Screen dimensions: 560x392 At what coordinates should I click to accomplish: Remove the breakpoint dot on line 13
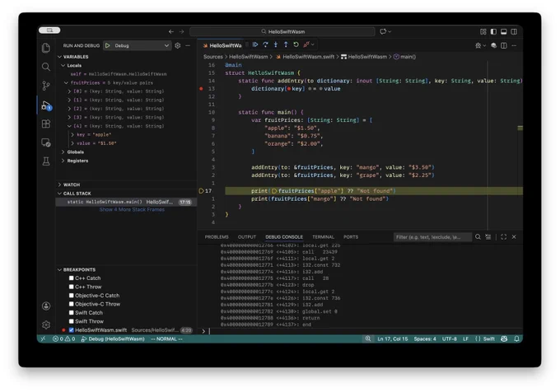pyautogui.click(x=201, y=89)
